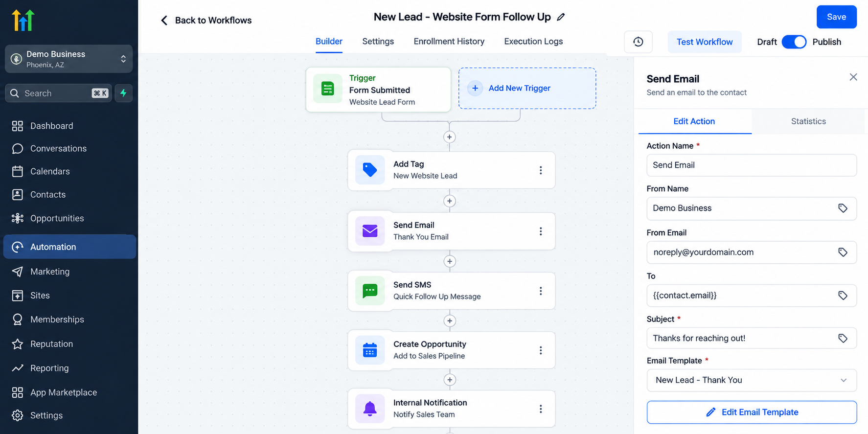Screen dimensions: 868x434
Task: Click the From Name input field
Action: [752, 208]
